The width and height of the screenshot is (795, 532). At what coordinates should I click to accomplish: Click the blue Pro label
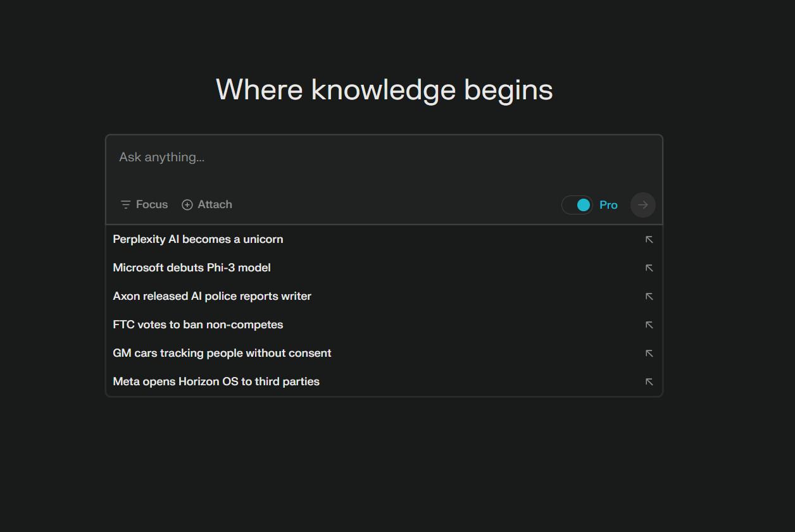click(x=608, y=205)
